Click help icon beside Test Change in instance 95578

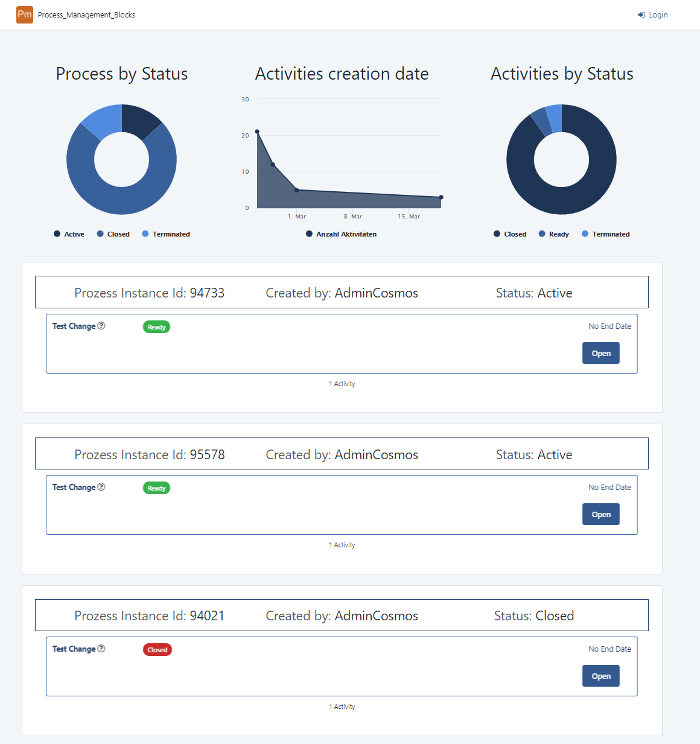coord(101,487)
